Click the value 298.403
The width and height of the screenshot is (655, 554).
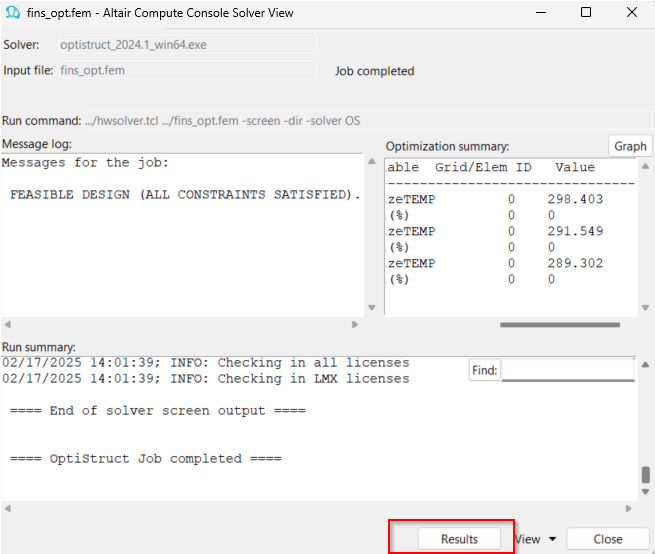click(575, 199)
